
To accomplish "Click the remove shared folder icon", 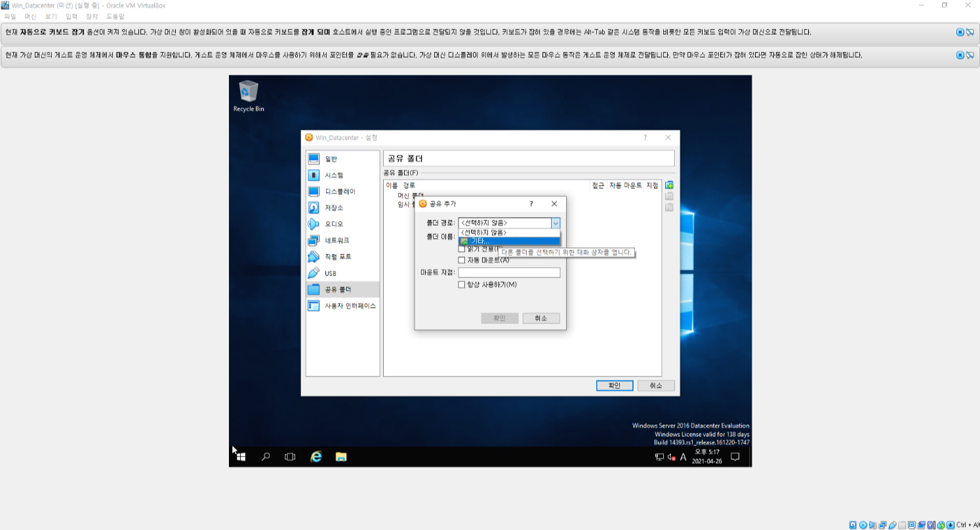I will [669, 207].
